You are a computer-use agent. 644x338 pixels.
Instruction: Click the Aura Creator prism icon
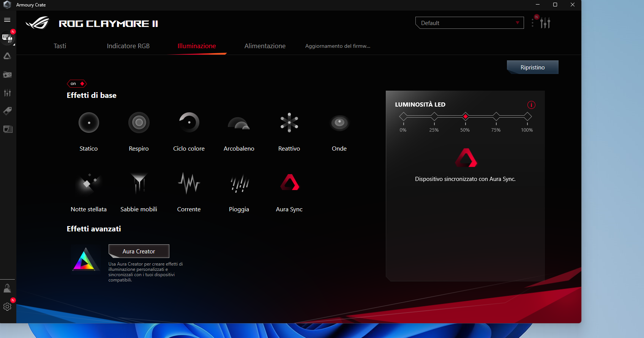[86, 259]
